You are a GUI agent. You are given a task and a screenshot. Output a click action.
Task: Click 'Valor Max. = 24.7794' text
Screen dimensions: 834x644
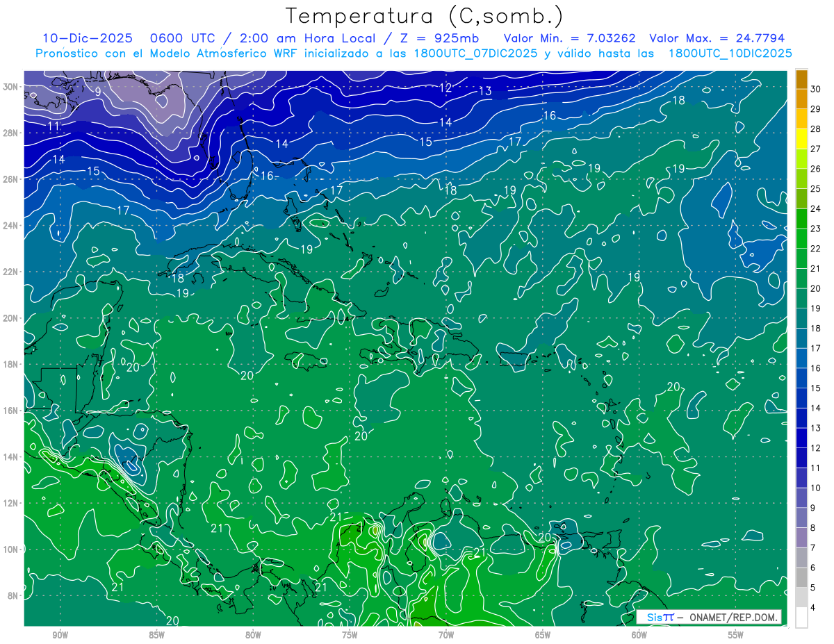[717, 38]
